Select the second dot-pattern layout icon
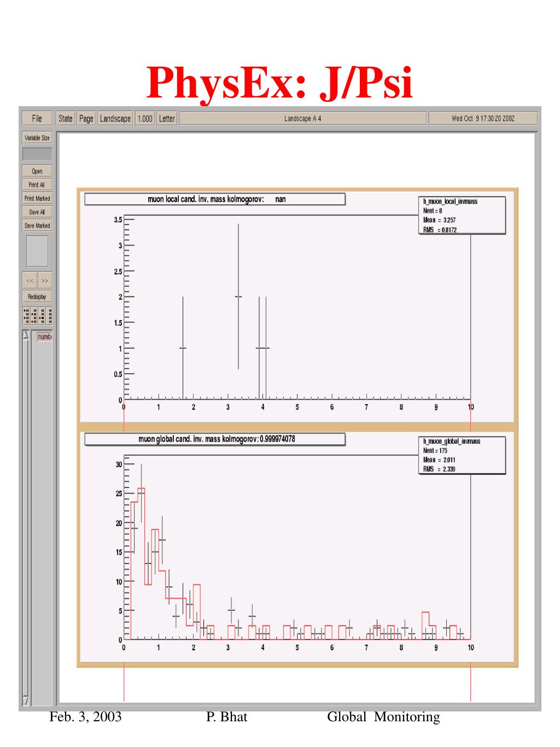 tap(34, 316)
